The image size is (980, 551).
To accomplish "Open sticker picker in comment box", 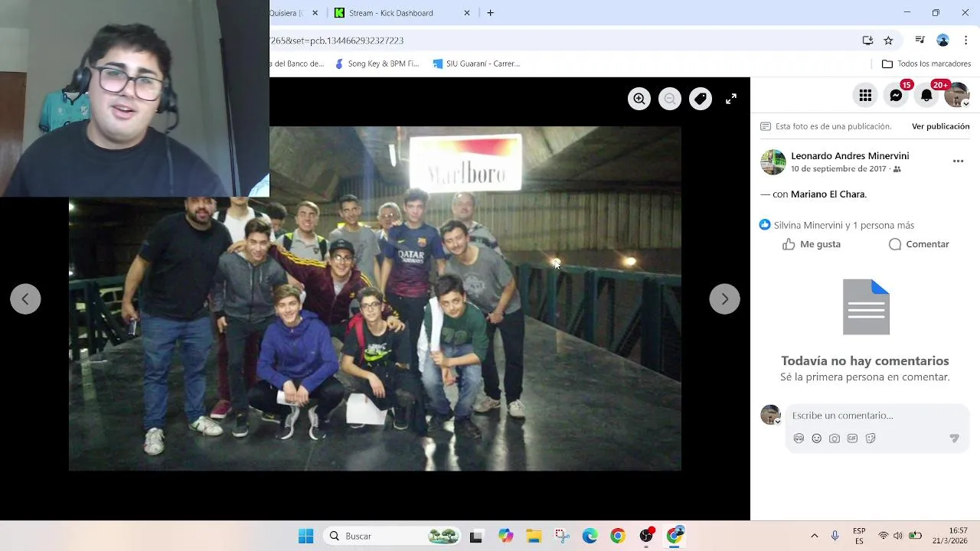I will (871, 439).
